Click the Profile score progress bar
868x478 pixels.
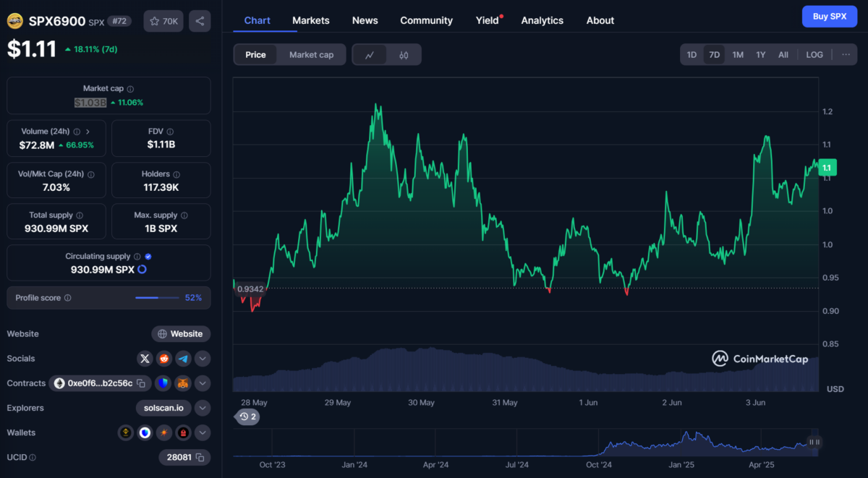(158, 298)
